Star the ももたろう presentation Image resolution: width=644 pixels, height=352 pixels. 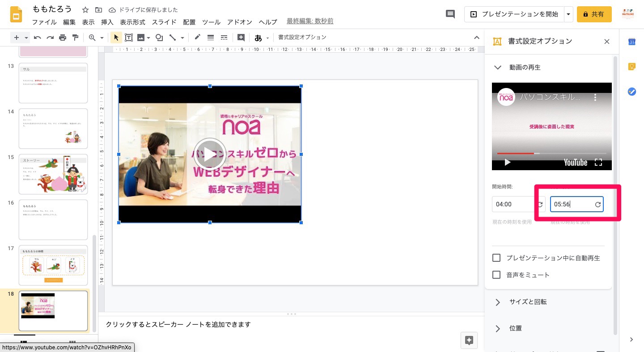tap(85, 10)
